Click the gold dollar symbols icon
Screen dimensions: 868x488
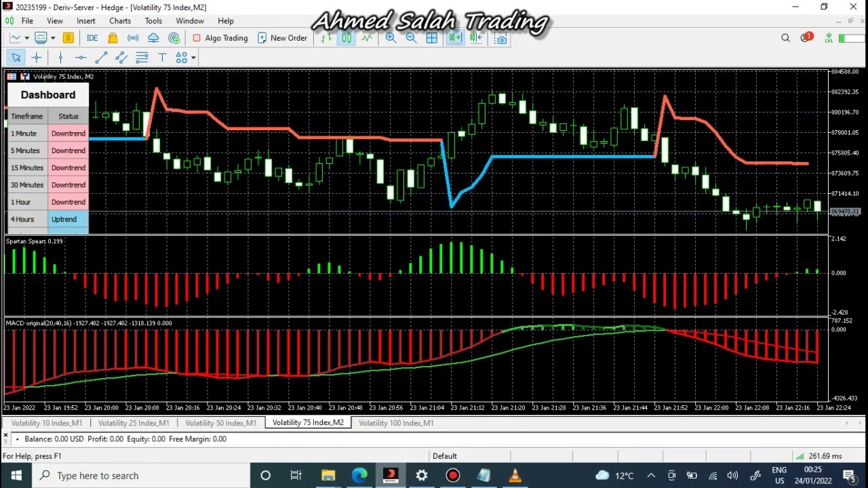tap(68, 38)
